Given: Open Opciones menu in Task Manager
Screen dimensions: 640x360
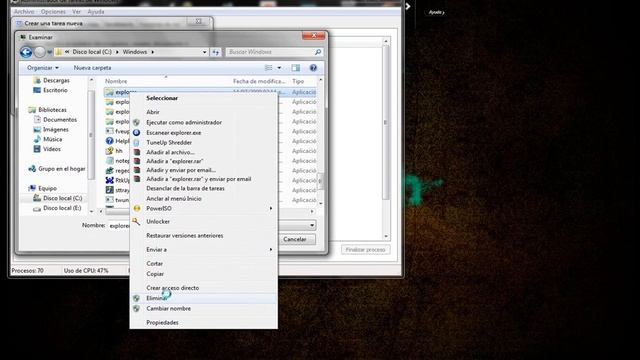Looking at the screenshot, I should [x=53, y=12].
